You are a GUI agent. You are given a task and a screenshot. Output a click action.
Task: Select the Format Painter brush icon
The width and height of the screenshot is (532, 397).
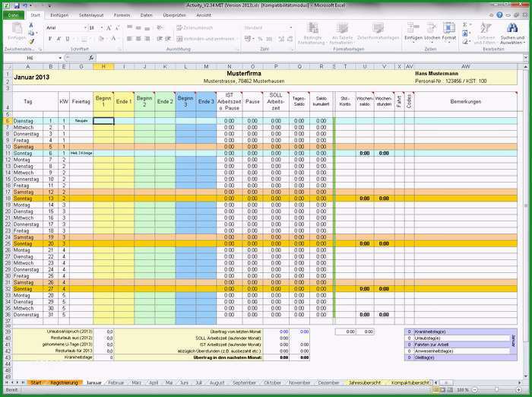click(x=31, y=41)
